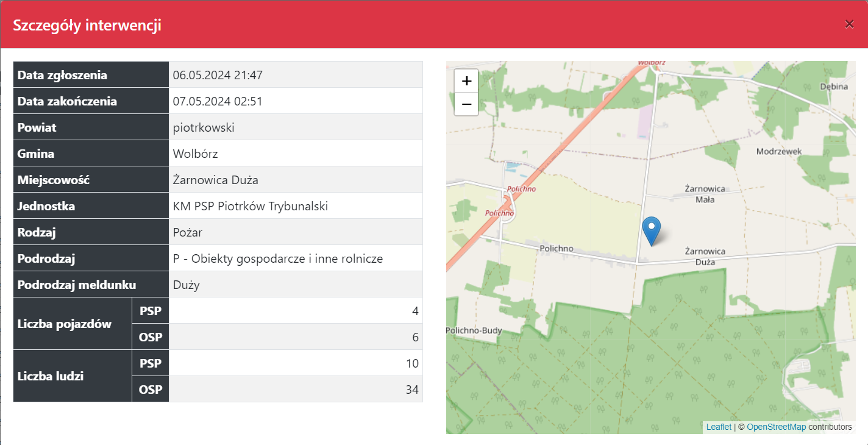
Task: Click the blue location marker pin
Action: point(652,230)
